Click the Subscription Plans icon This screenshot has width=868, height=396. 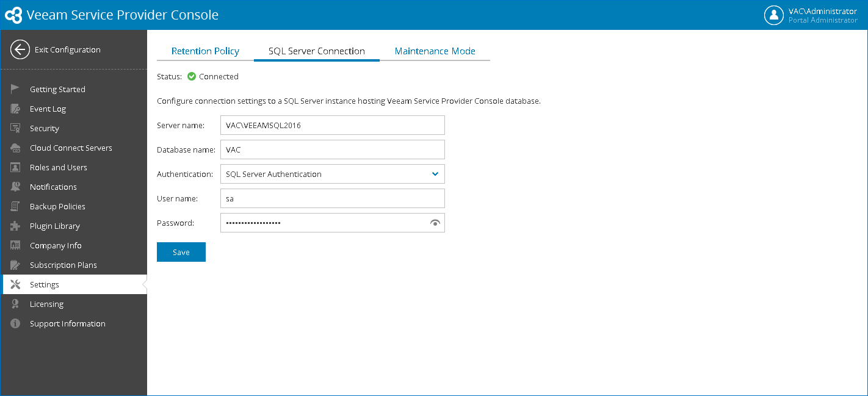pyautogui.click(x=15, y=265)
